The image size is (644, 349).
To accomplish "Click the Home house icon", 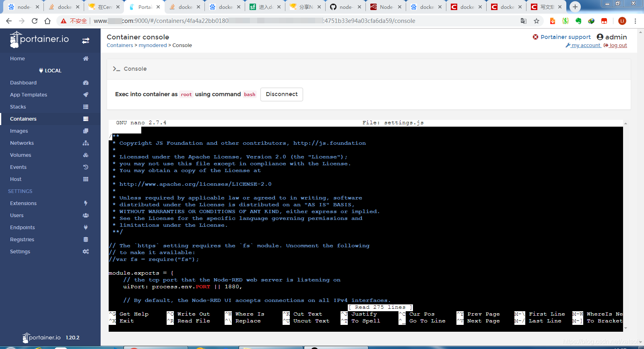I will click(x=86, y=58).
